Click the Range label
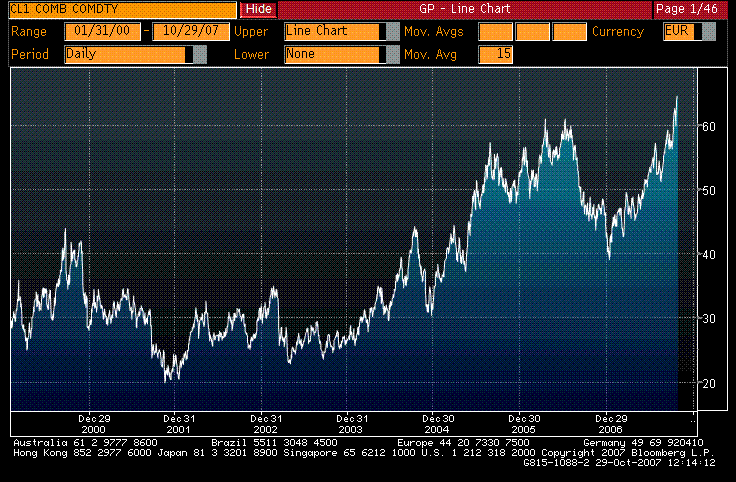This screenshot has height=482, width=736. [29, 31]
